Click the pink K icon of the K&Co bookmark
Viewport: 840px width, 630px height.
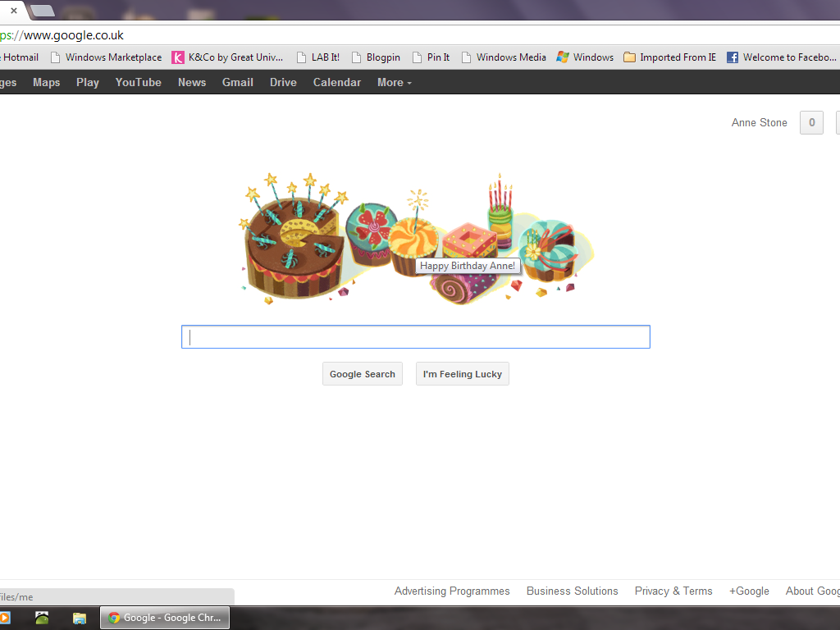coord(178,57)
